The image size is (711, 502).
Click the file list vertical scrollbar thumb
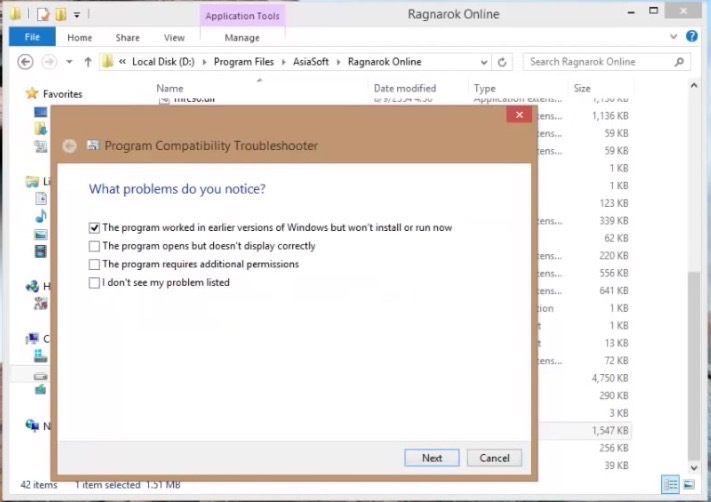[x=694, y=365]
